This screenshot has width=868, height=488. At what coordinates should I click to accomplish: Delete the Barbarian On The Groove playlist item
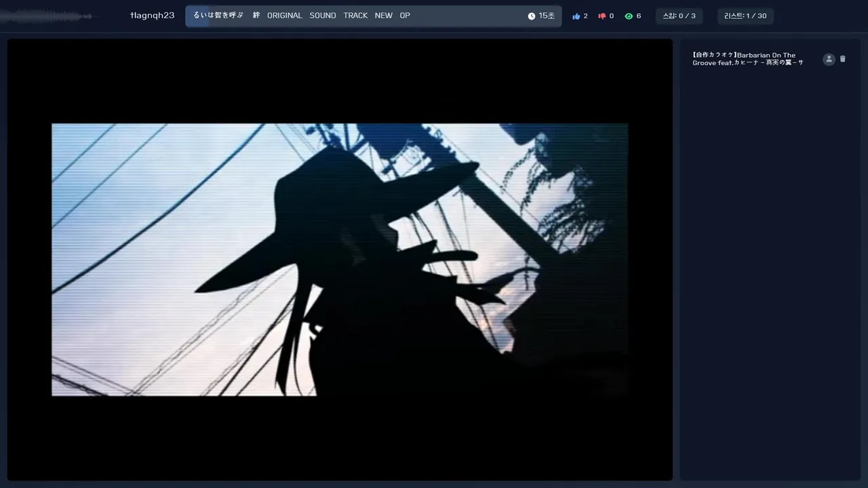coord(843,59)
